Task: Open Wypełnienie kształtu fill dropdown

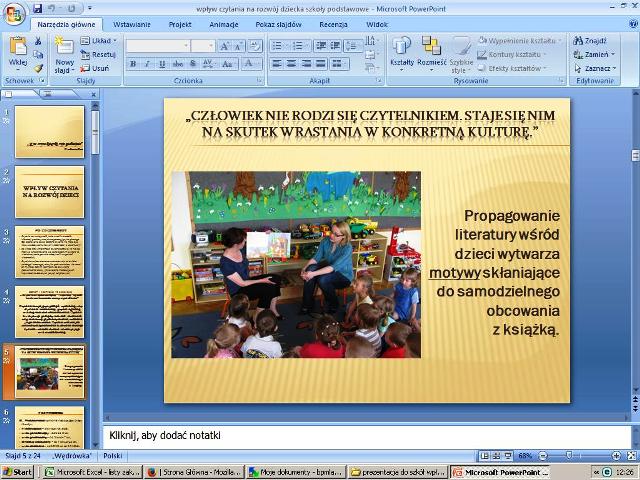Action: coord(520,40)
